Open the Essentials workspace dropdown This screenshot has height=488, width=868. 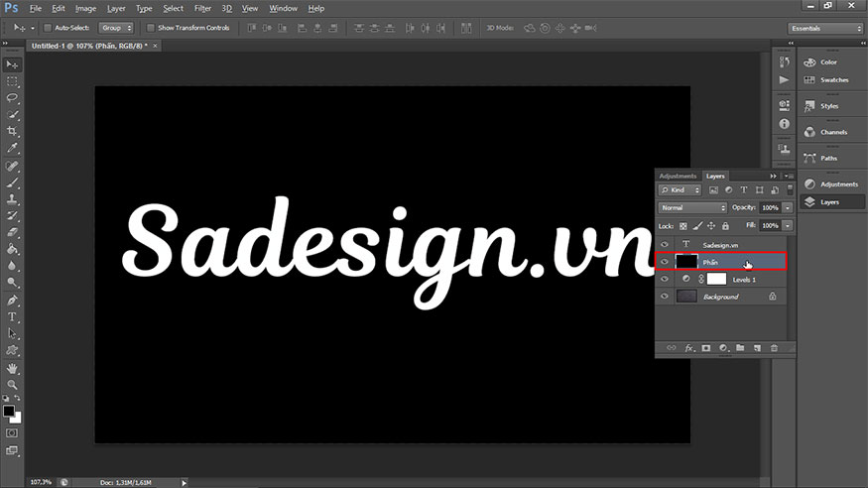[x=825, y=28]
